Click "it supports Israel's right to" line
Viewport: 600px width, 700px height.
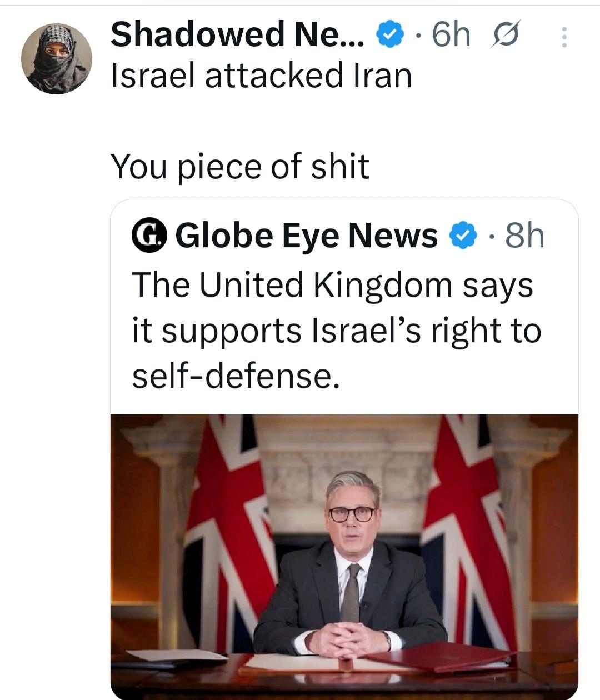pos(336,331)
